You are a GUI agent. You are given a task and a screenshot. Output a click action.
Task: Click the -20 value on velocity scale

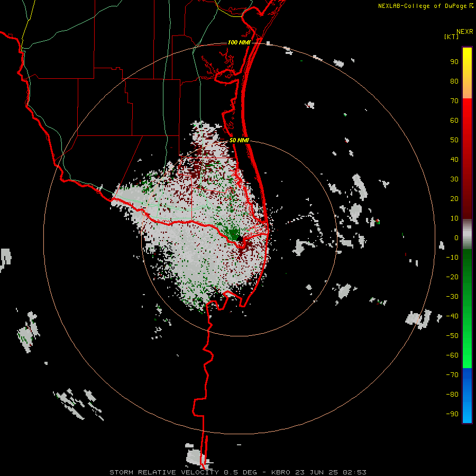point(452,277)
